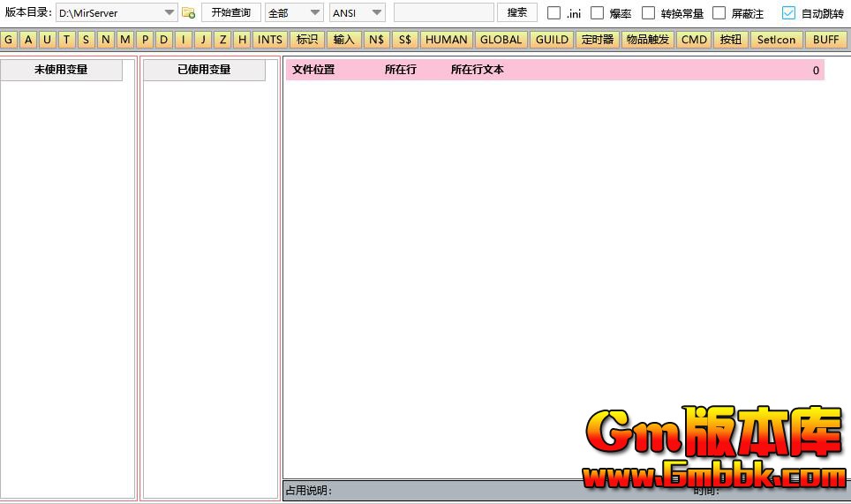The width and height of the screenshot is (851, 504).
Task: Click the 所在行文本 column header
Action: (x=477, y=70)
